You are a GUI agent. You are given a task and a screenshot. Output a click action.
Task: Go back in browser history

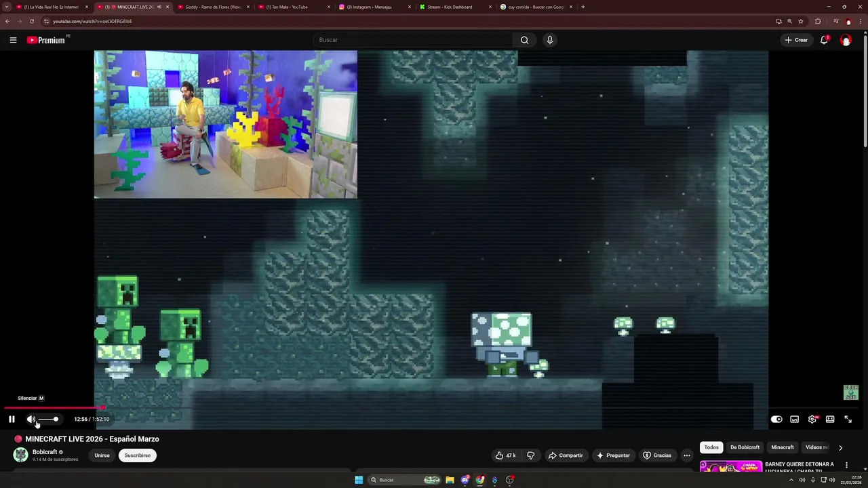click(7, 21)
